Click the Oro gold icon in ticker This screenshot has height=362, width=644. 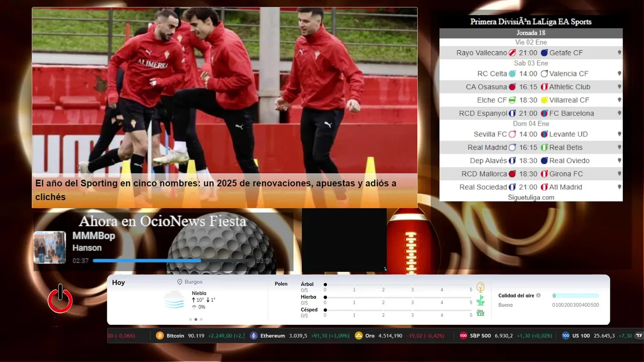(359, 335)
